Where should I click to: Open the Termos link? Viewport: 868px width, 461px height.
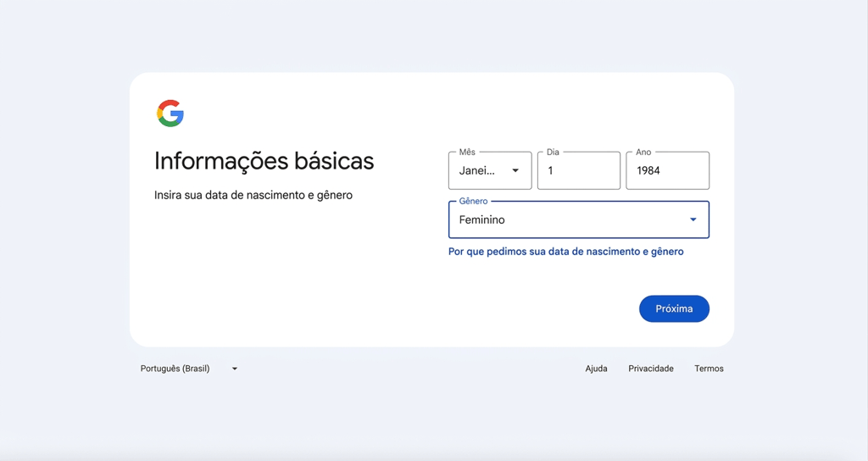pos(709,369)
